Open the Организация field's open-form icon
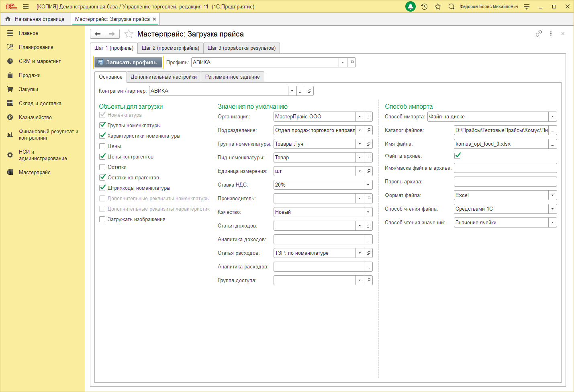Image resolution: width=574 pixels, height=392 pixels. click(368, 117)
